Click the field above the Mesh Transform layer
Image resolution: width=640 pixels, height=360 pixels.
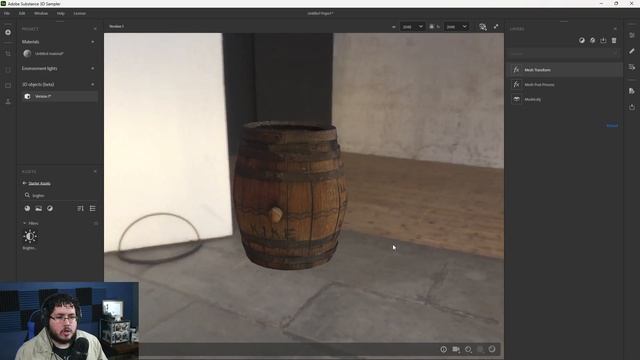click(563, 53)
